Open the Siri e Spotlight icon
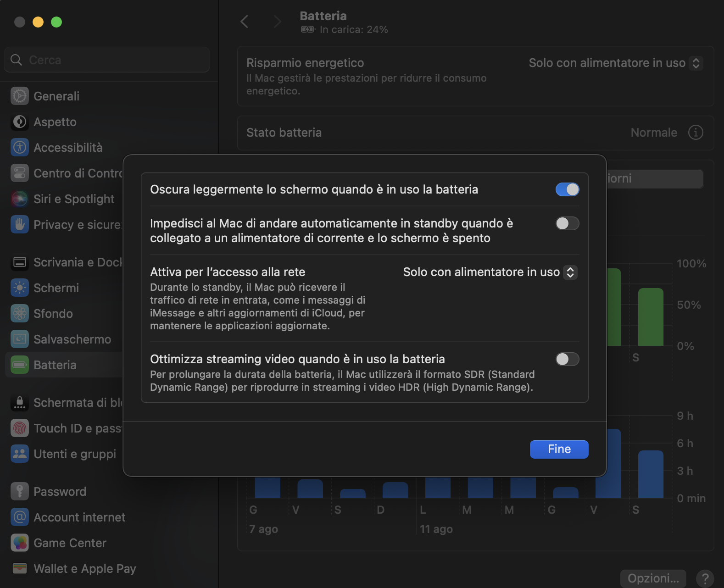Screen dimensions: 724x588 [x=19, y=199]
